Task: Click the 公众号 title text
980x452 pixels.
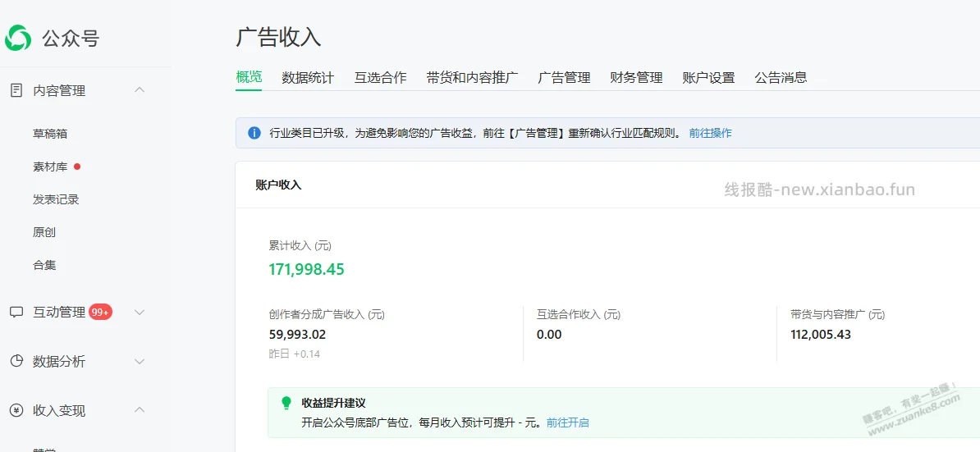Action: pyautogui.click(x=71, y=39)
